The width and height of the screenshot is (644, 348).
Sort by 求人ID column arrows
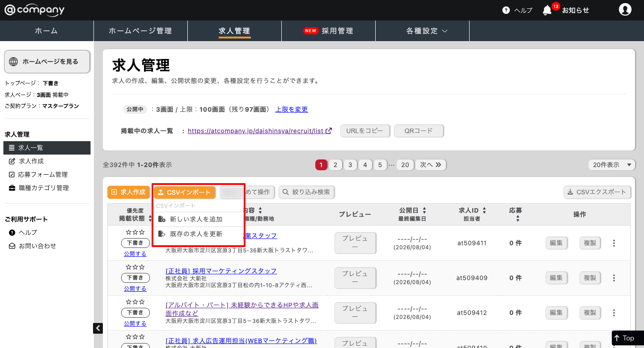pos(484,210)
